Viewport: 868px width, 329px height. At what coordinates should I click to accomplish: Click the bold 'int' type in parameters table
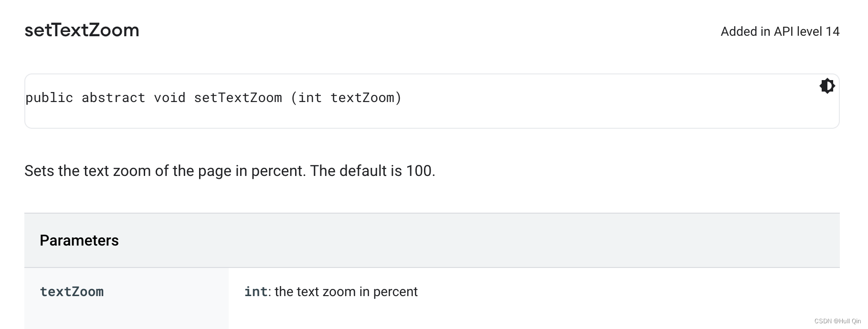click(x=255, y=291)
